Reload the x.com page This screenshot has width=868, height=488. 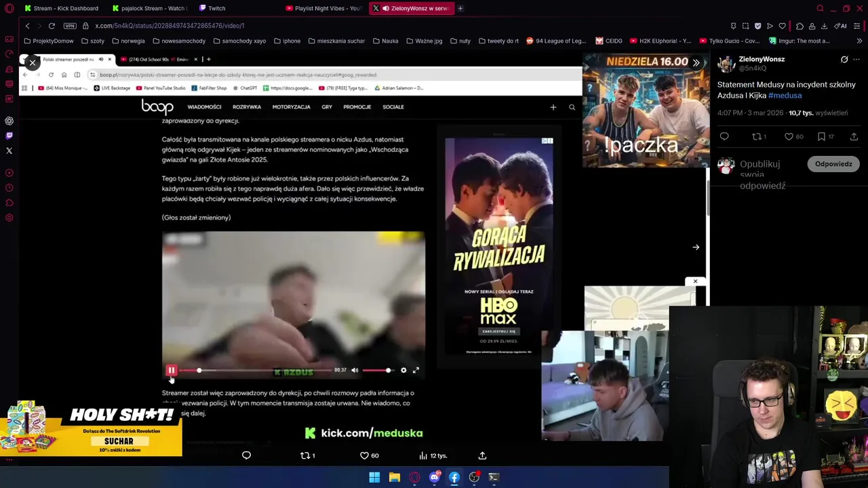52,26
